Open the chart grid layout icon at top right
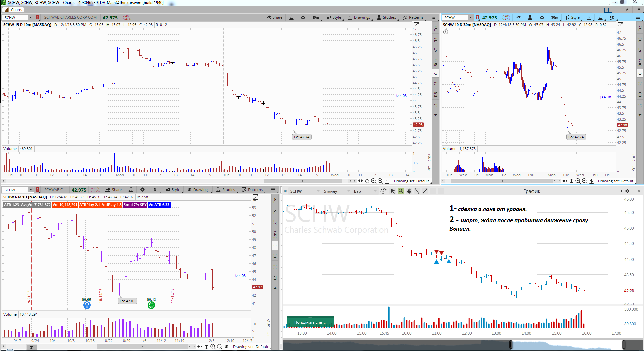Screen dimensions: 644x351 tap(609, 10)
